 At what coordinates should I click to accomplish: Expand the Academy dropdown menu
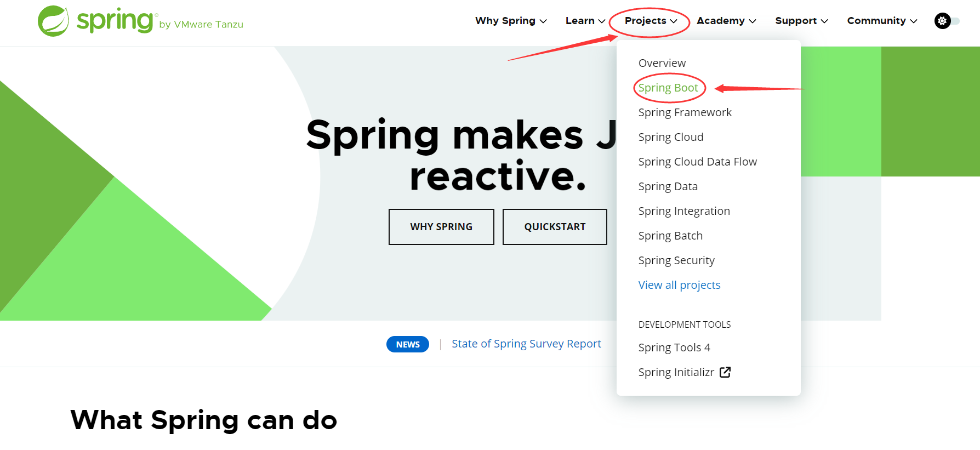[x=726, y=21]
